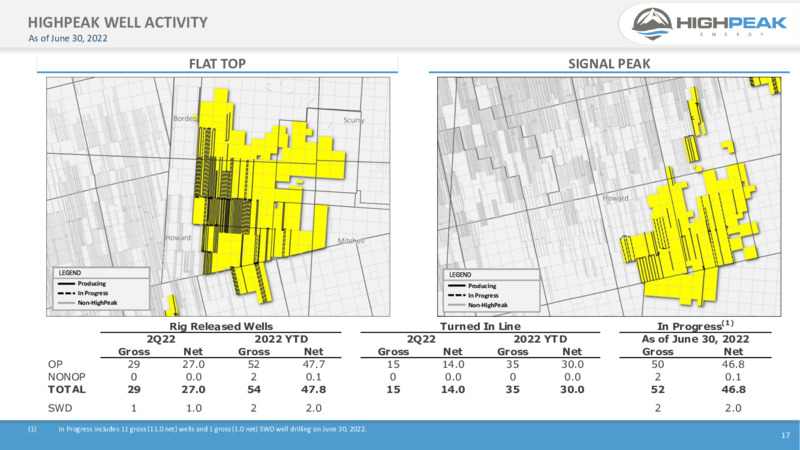This screenshot has height=450, width=800.
Task: Click the TOTAL row value "30.0"
Action: pos(572,389)
